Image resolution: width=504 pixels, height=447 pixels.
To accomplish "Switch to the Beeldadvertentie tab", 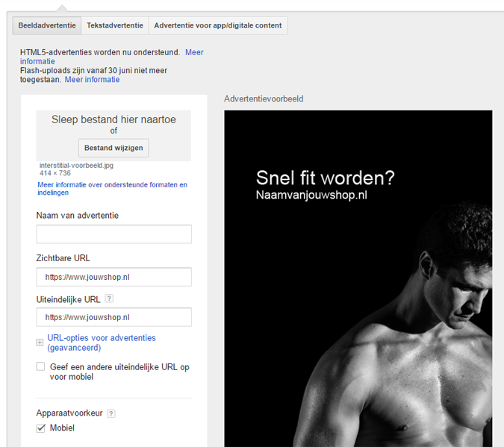I will pos(47,25).
